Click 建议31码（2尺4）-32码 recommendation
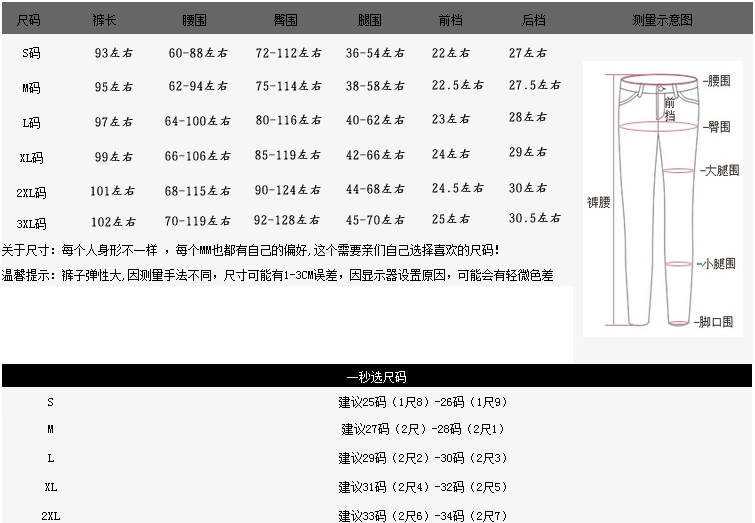Image resolution: width=755 pixels, height=523 pixels. tap(423, 487)
